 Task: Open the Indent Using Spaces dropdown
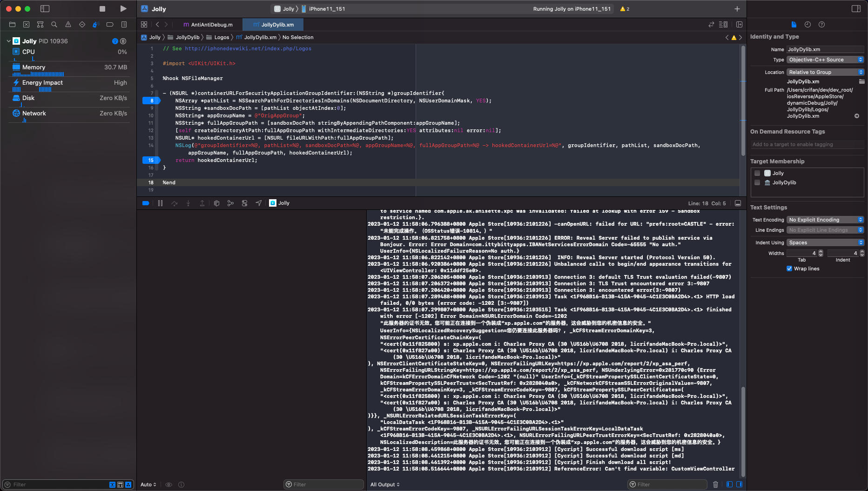click(x=825, y=242)
